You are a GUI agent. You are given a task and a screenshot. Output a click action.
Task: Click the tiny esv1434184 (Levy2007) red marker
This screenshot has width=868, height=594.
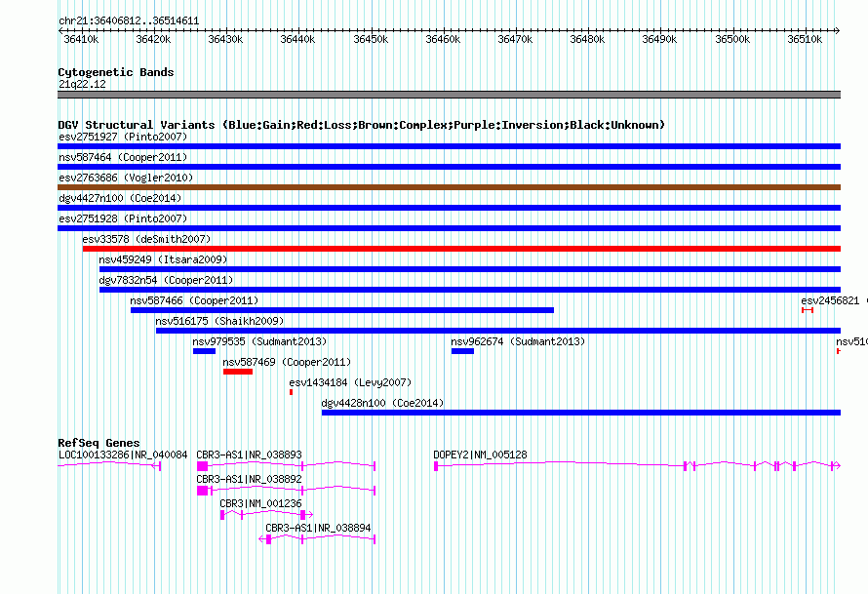[292, 392]
